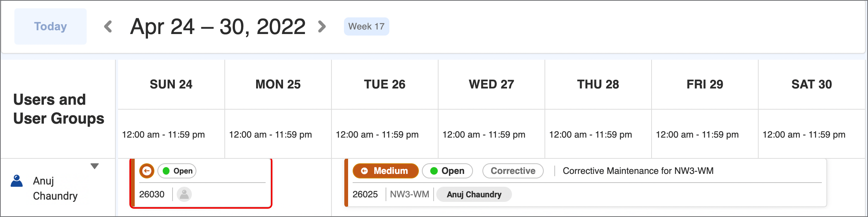This screenshot has width=868, height=217.
Task: Click the Anuj Chaundry assignee chip on 26025
Action: tap(474, 194)
